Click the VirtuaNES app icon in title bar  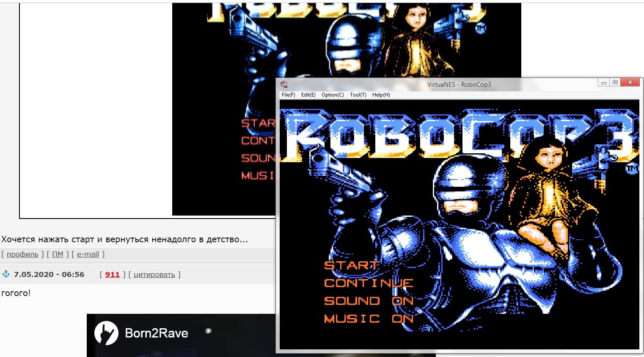(x=284, y=84)
